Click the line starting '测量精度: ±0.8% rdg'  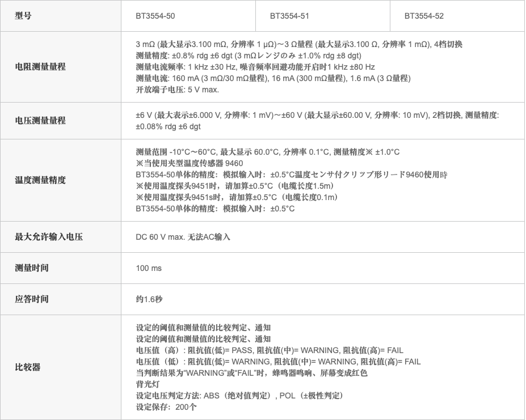[249, 56]
